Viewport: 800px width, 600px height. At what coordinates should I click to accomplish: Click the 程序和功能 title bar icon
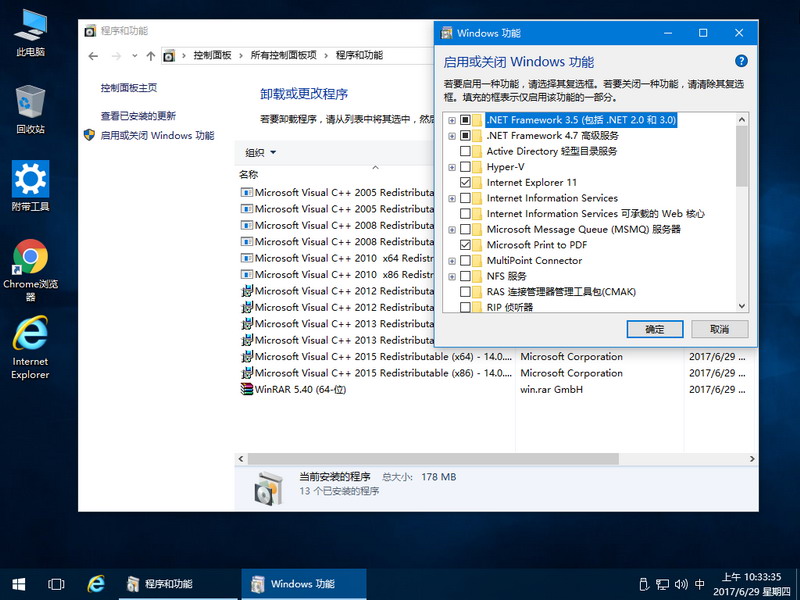tap(90, 31)
